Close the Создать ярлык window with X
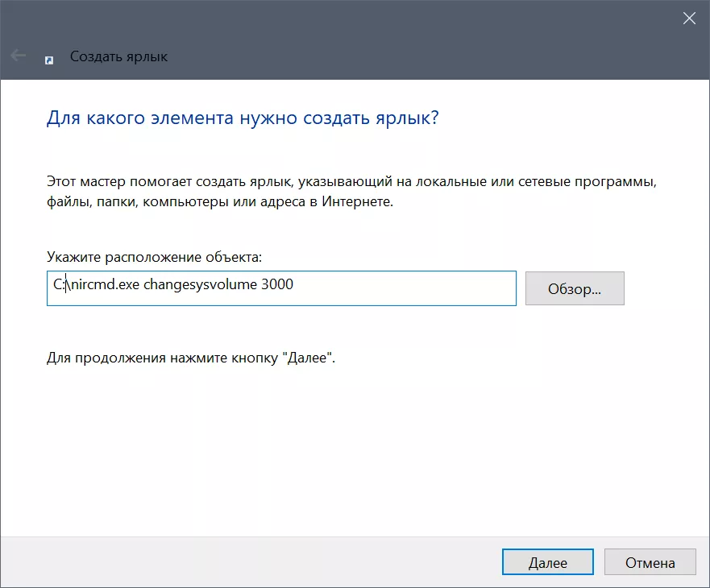 pyautogui.click(x=689, y=18)
